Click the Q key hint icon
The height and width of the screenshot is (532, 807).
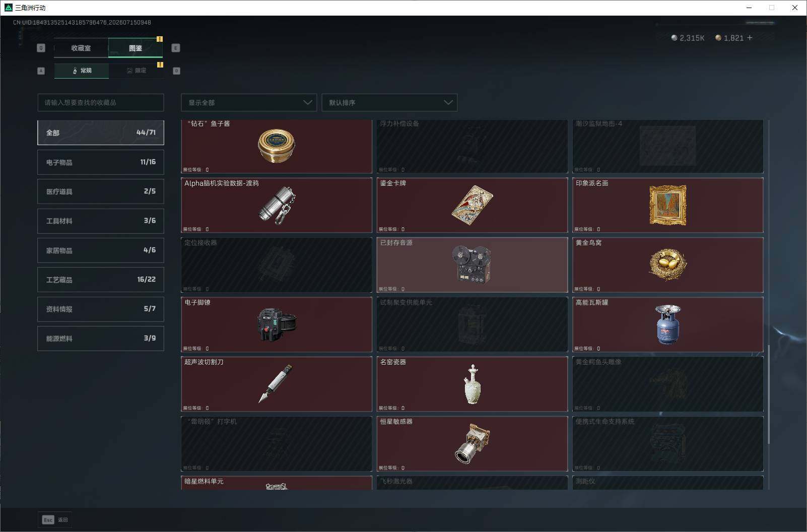click(x=41, y=48)
